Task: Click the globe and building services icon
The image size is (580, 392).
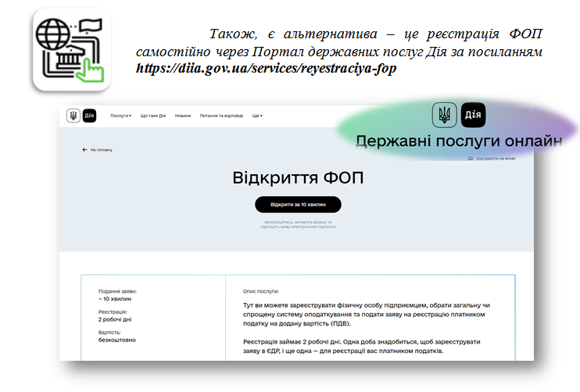Action: click(x=71, y=49)
